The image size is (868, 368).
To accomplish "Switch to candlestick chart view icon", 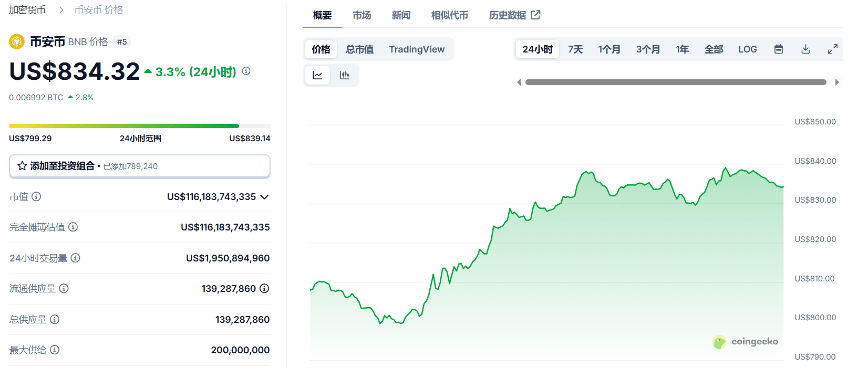I will (345, 75).
